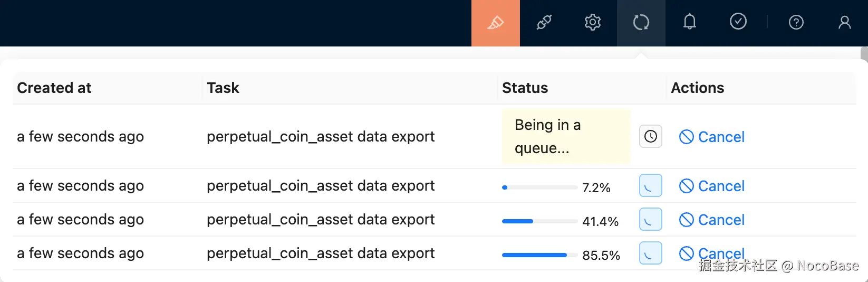Click the "Being in a queue..." status tag
The width and height of the screenshot is (868, 282).
pyautogui.click(x=566, y=137)
